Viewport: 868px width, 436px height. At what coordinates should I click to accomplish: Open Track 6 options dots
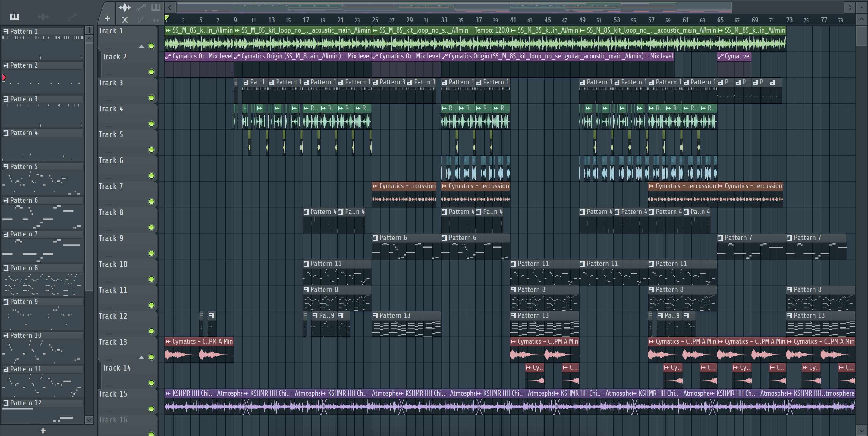point(109,178)
